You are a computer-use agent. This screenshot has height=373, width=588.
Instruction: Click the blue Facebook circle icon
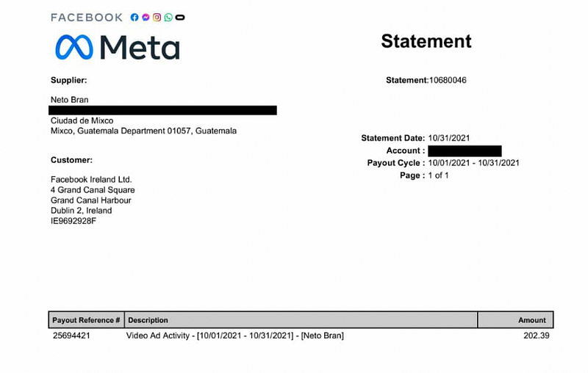(135, 17)
